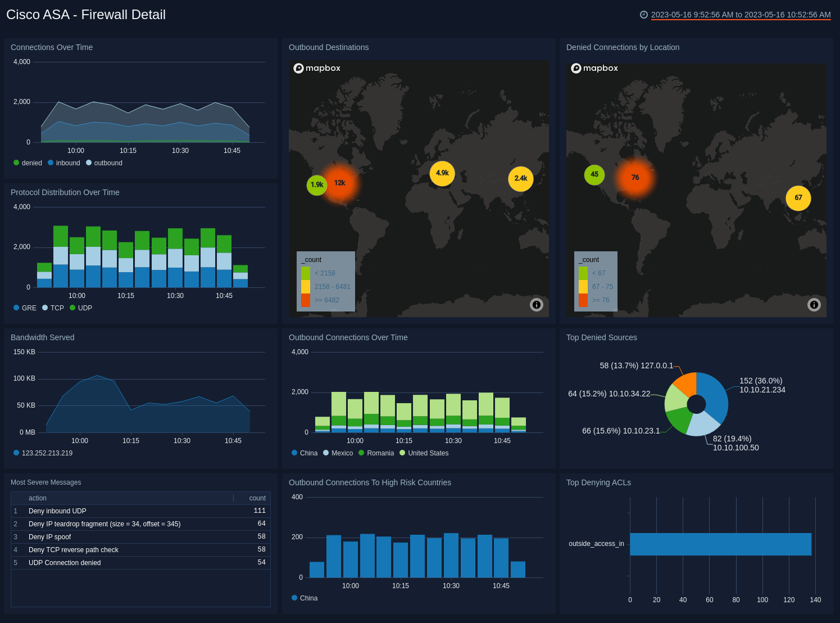This screenshot has height=623, width=840.
Task: Open the attribution info icon on Outbound Destinations map
Action: pyautogui.click(x=537, y=305)
